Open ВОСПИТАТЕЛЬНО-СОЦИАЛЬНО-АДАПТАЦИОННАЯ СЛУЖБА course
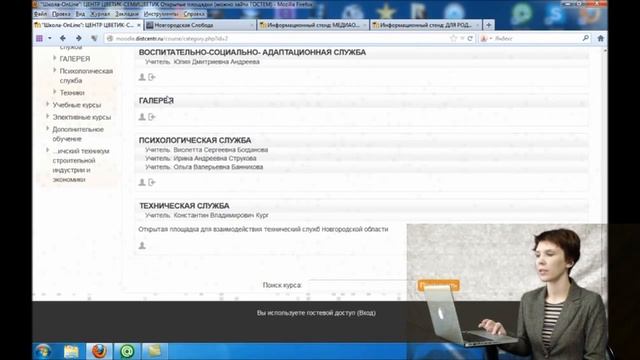Image resolution: width=640 pixels, height=360 pixels. pos(252,52)
